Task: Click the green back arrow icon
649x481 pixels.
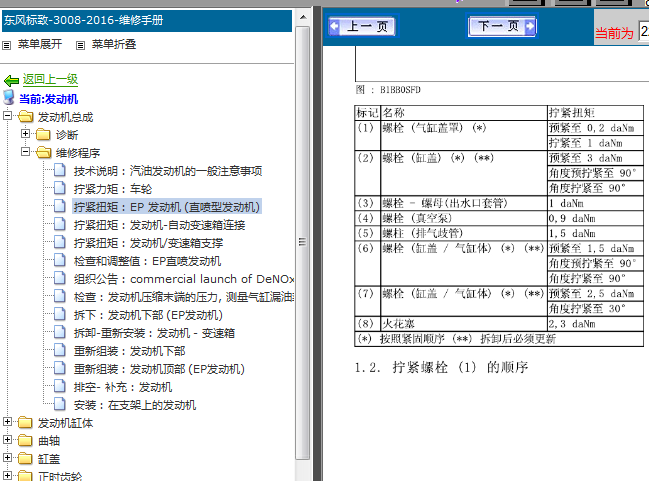Action: [x=11, y=80]
